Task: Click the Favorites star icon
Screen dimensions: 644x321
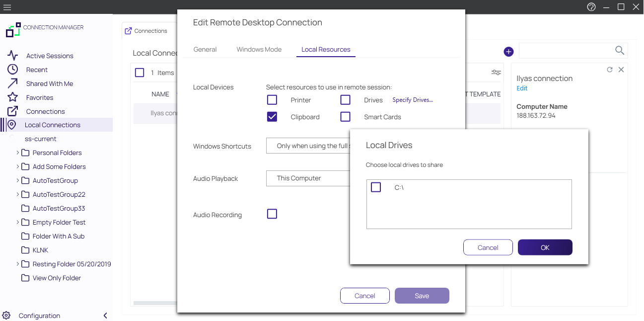Action: [x=13, y=97]
